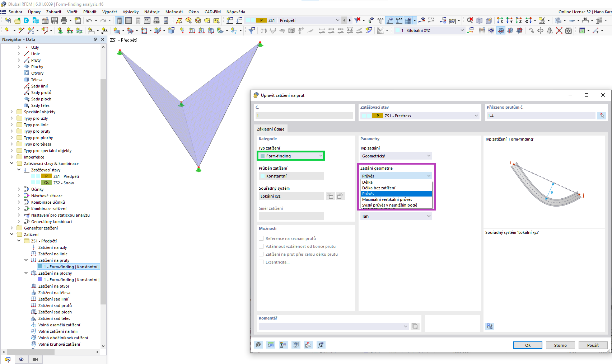The height and width of the screenshot is (364, 612).
Task: Open the unit settings (0.00) icon
Action: (x=270, y=345)
